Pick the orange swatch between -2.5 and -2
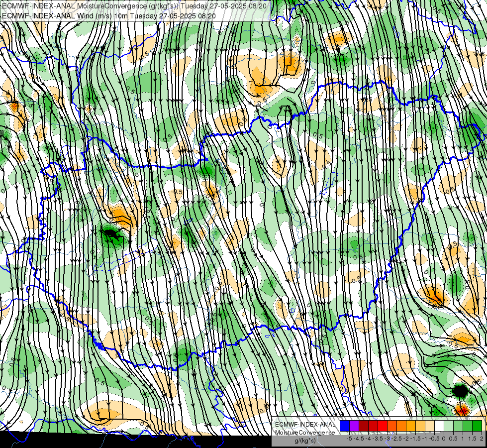 click(401, 426)
